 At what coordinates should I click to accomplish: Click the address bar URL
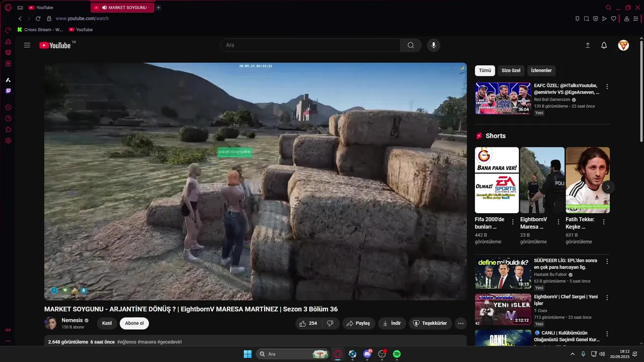point(82,19)
